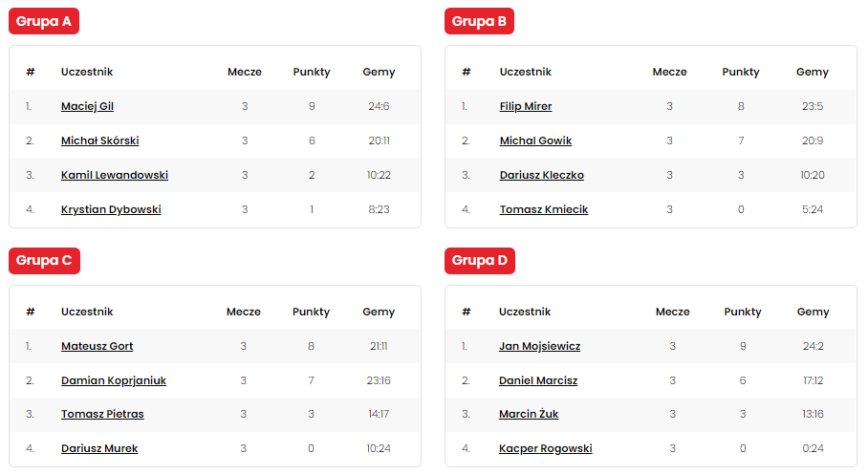868x475 pixels.
Task: Click the Grupa A red label
Action: 44,21
